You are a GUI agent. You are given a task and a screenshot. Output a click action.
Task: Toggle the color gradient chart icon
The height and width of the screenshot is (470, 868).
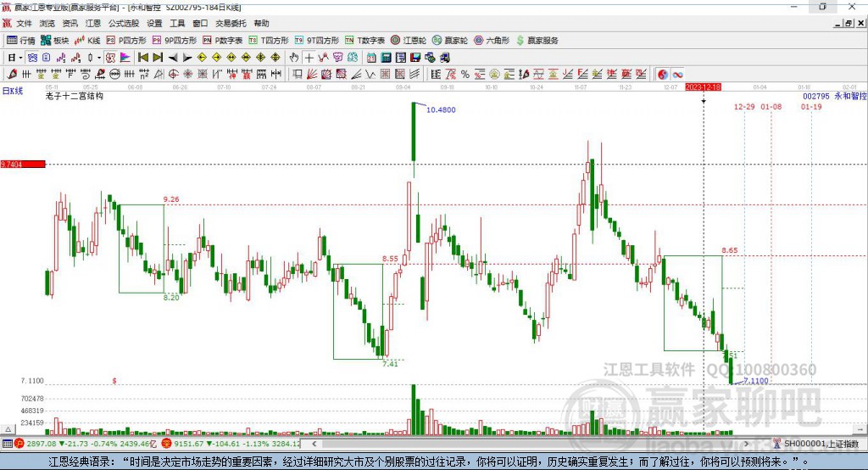coord(125,58)
